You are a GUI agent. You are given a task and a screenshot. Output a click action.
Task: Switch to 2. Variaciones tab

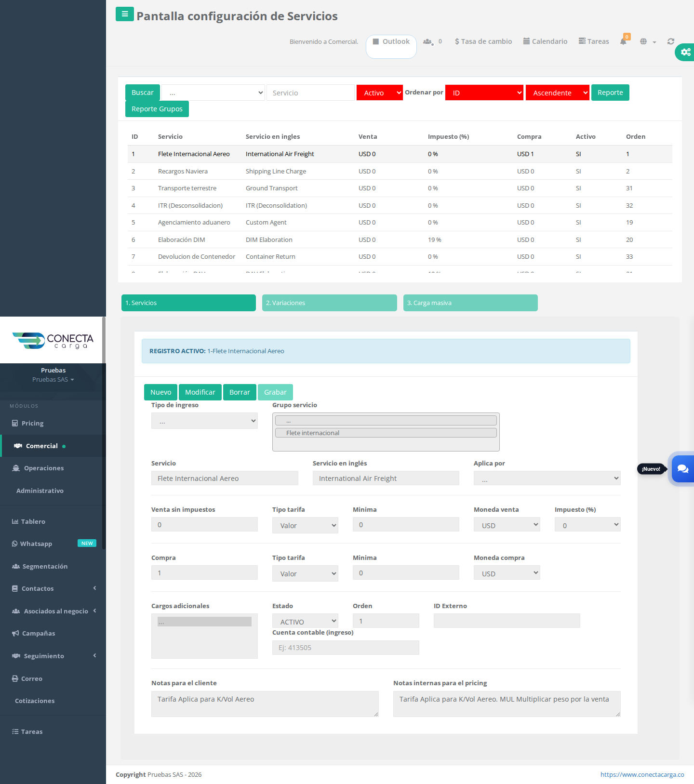[330, 303]
